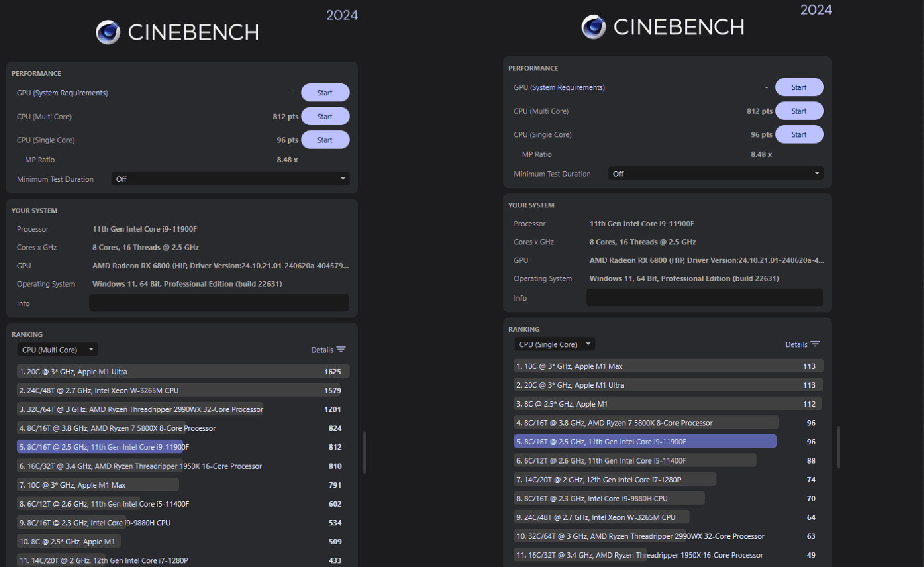
Task: Click the Details filter icon in right ranking
Action: pyautogui.click(x=815, y=344)
